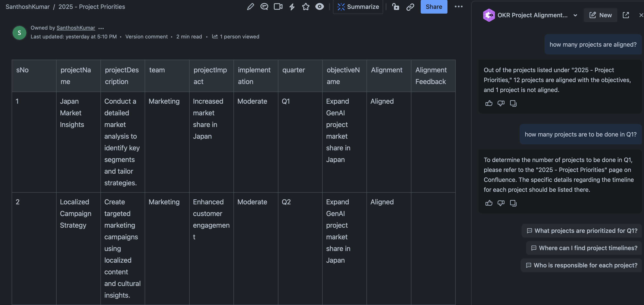Screen dimensions: 644x305
Task: Select suggestion What projects are prioritized for Q1
Action: pos(582,231)
